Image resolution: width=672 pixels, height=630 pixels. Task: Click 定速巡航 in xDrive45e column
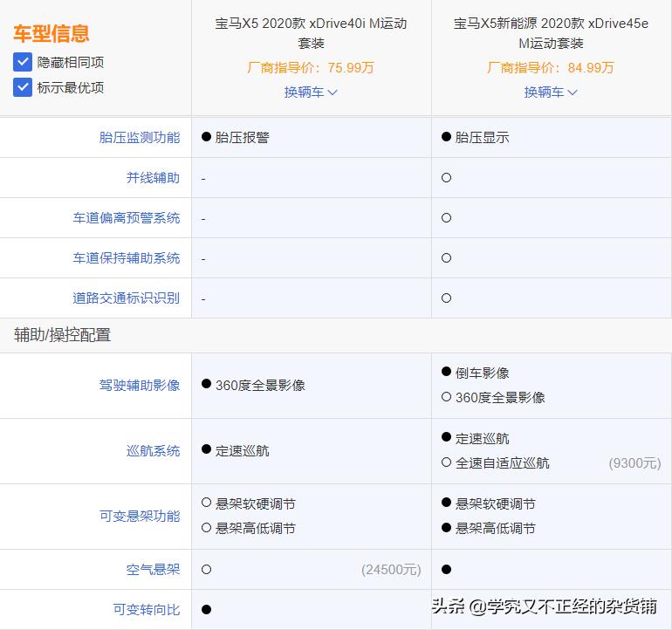click(482, 438)
